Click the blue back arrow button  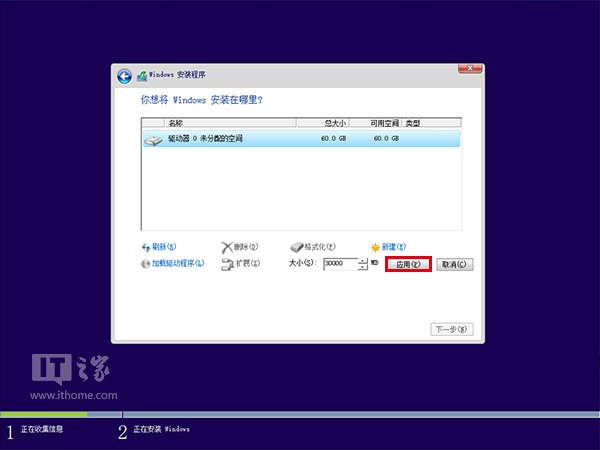pyautogui.click(x=124, y=76)
